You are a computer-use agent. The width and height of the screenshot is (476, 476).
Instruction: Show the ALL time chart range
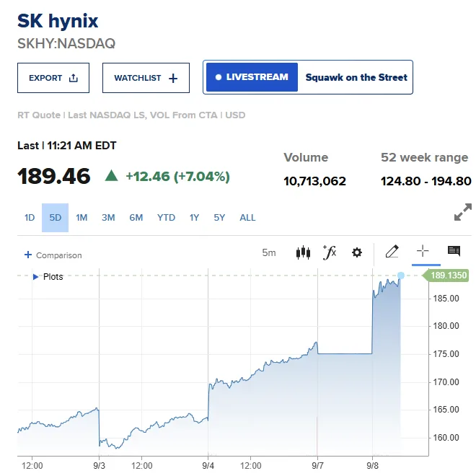point(247,218)
